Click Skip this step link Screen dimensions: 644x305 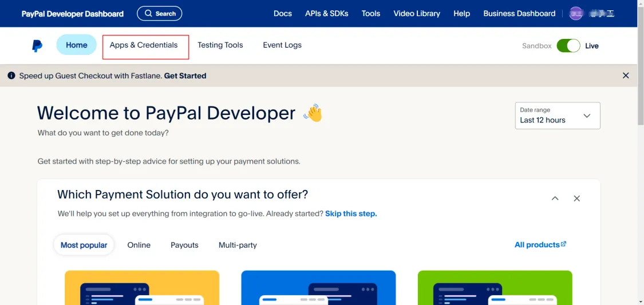pos(351,214)
